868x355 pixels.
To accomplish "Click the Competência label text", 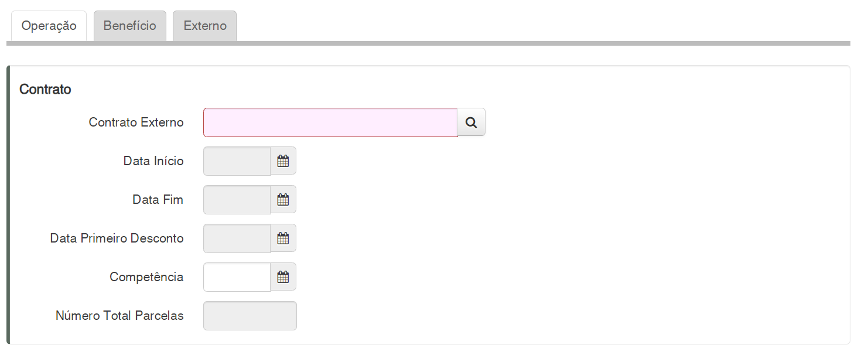I will click(x=146, y=277).
